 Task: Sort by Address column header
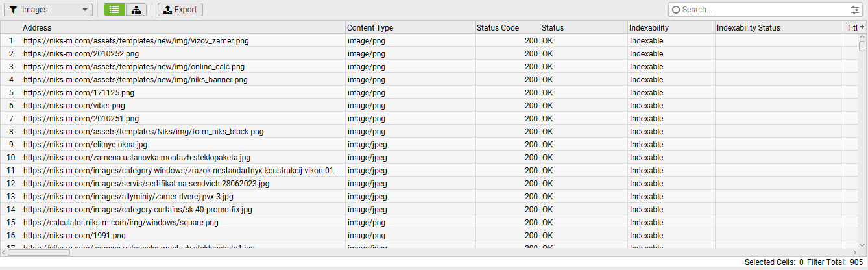point(183,28)
